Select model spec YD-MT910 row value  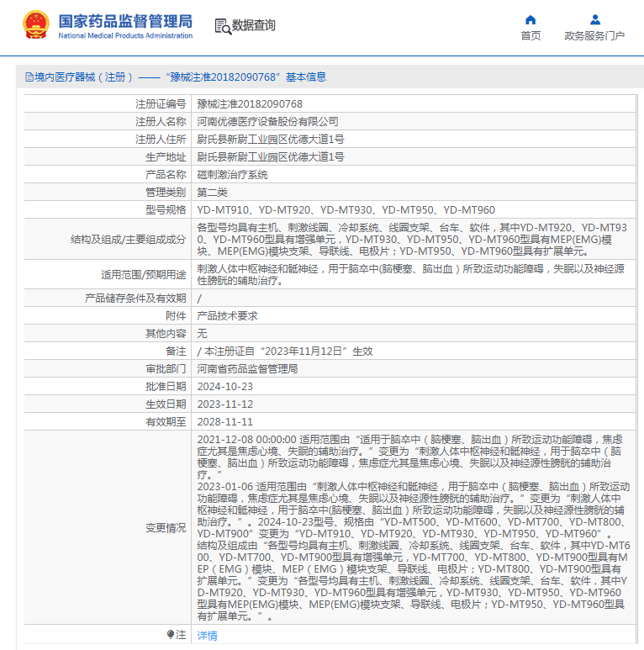coord(346,209)
